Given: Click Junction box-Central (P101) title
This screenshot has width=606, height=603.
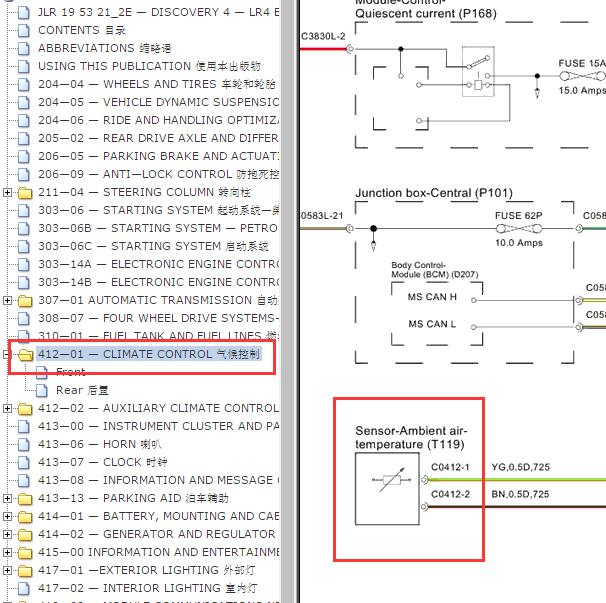Looking at the screenshot, I should click(434, 193).
